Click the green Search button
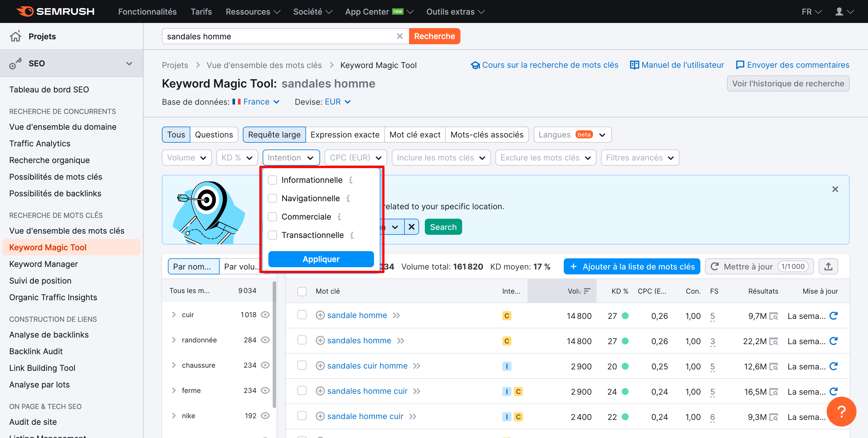 (443, 227)
